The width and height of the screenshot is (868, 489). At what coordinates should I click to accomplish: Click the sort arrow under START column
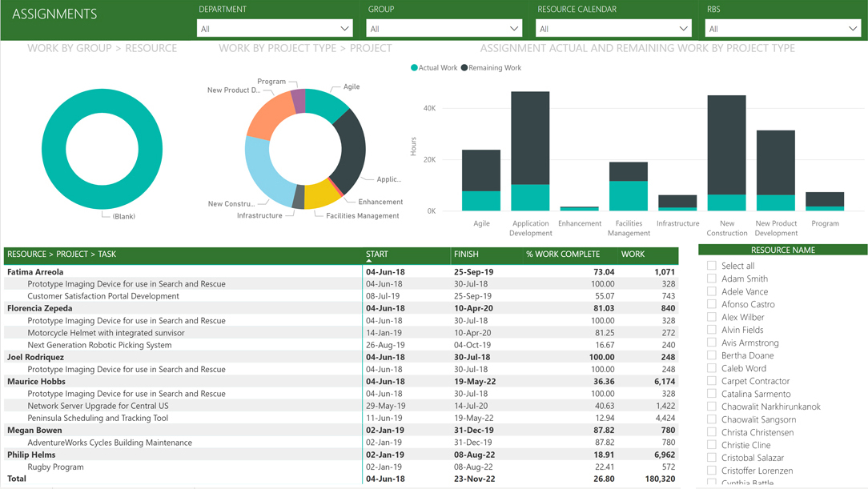tap(368, 261)
